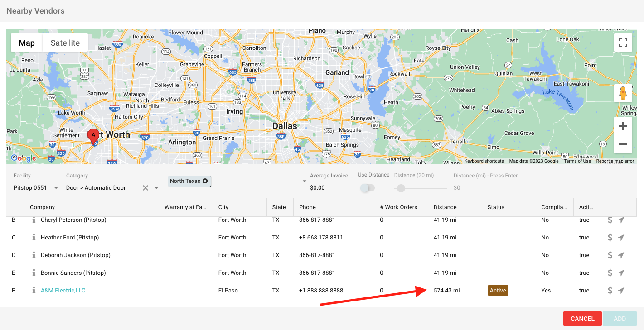This screenshot has height=330, width=644.
Task: Click the Google logo on map
Action: [x=24, y=158]
